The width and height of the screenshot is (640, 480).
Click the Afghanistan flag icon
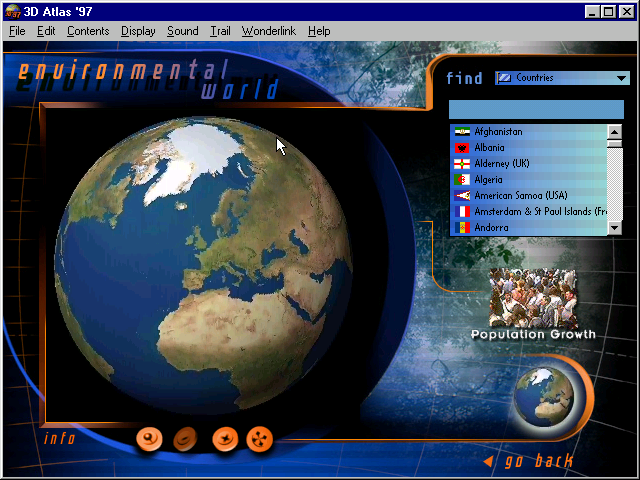tap(462, 132)
